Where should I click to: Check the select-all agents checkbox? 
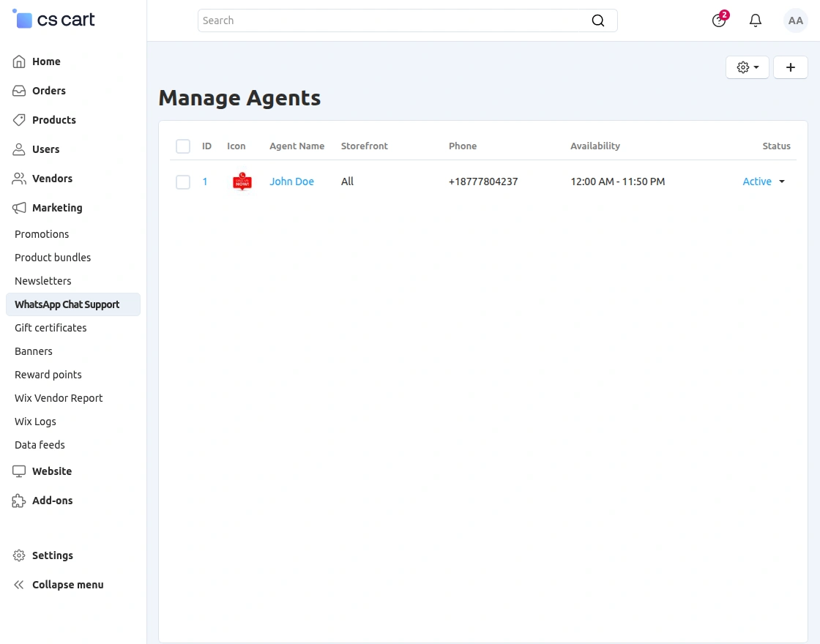(x=183, y=146)
